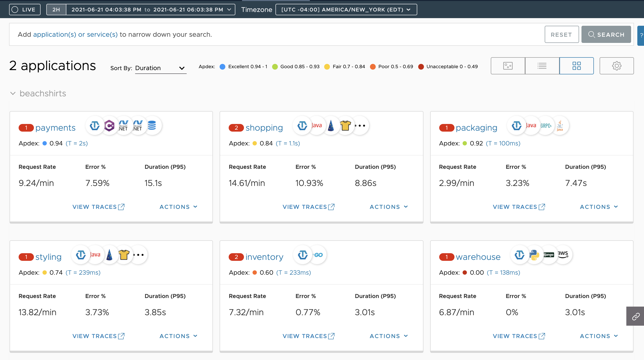
Task: Open ACTIONS menu on inventory card
Action: pyautogui.click(x=389, y=336)
